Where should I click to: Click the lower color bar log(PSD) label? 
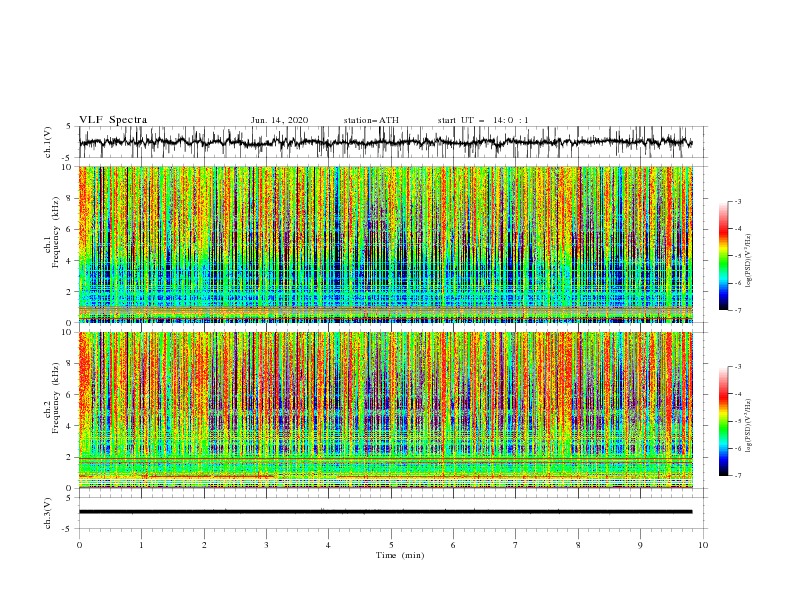(x=749, y=424)
